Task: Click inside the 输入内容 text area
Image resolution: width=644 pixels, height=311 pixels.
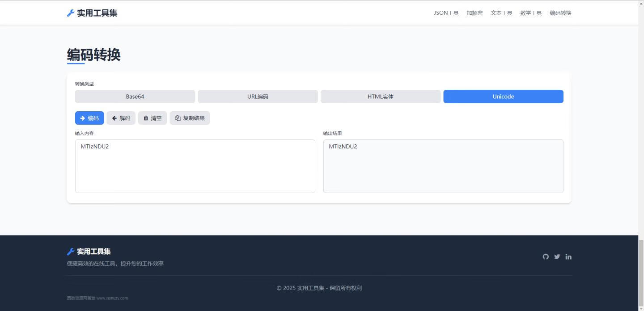Action: point(195,165)
